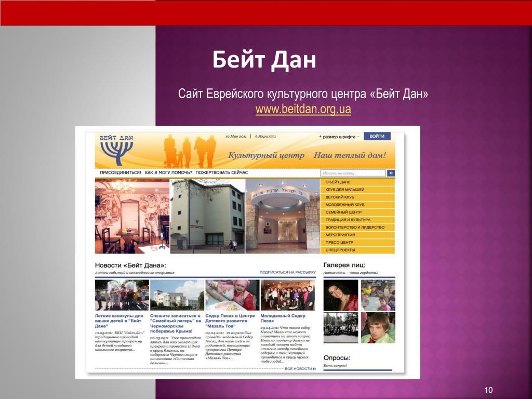Click the Опросы heading
The height and width of the screenshot is (399, 532).
coord(337,358)
